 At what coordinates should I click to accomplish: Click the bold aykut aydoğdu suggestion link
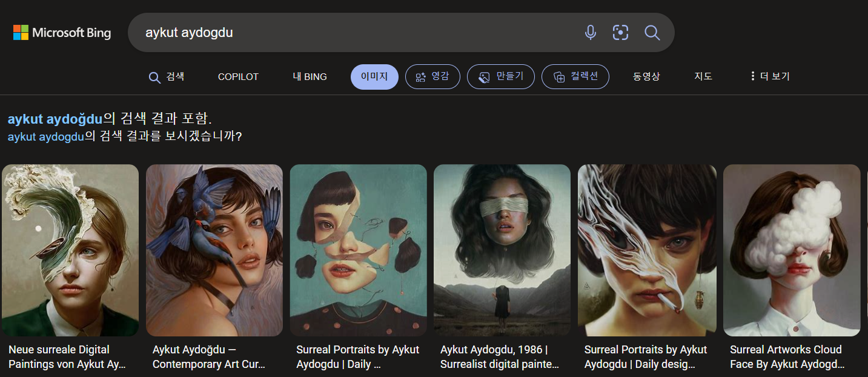pos(55,119)
